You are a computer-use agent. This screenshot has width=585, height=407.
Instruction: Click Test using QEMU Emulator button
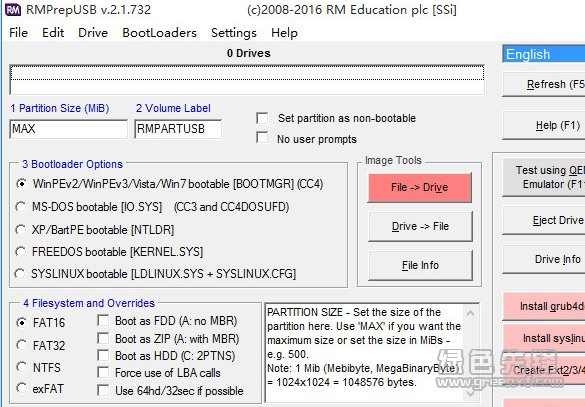click(x=544, y=177)
